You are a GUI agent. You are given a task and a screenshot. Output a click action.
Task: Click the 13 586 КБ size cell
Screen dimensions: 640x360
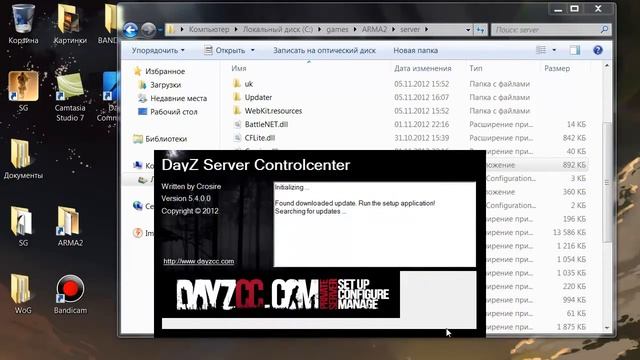click(569, 232)
